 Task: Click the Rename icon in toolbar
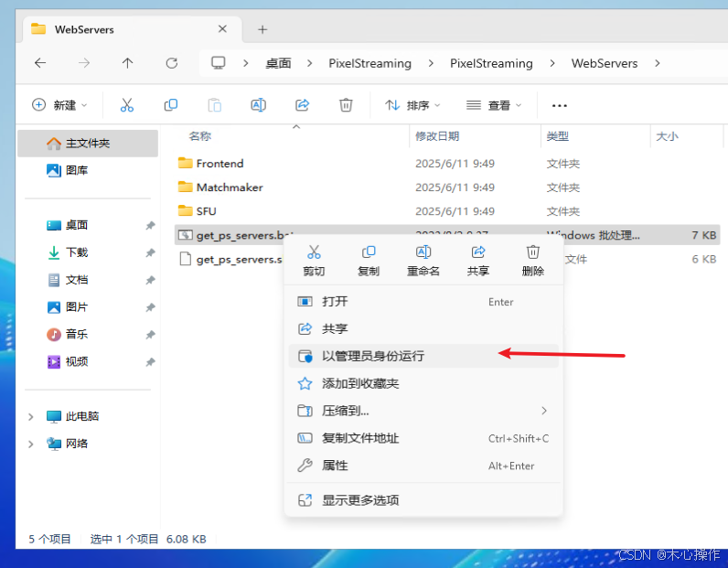[258, 105]
